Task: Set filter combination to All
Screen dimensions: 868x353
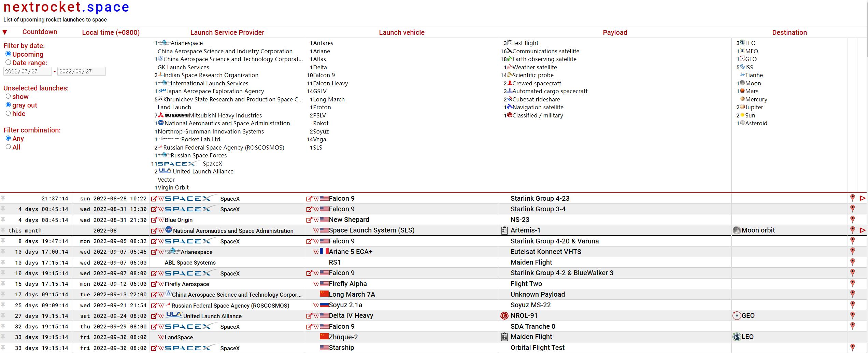Action: (x=8, y=147)
